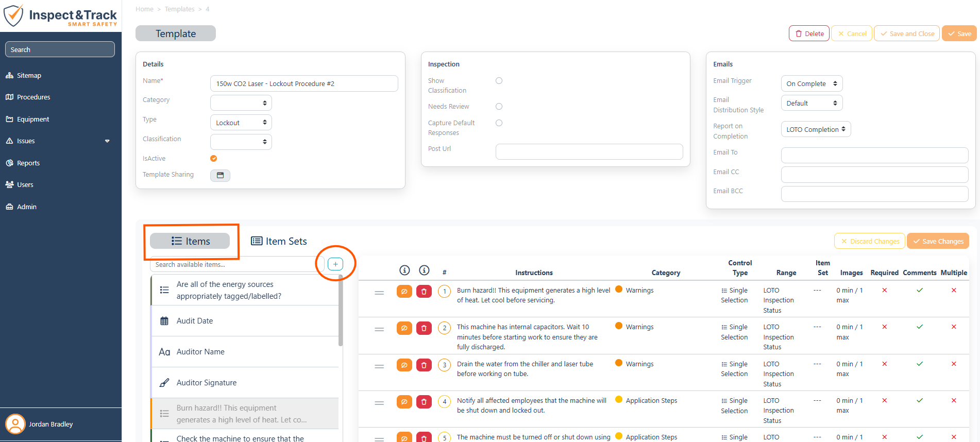The width and height of the screenshot is (980, 442).
Task: Select the Auditor Name item
Action: [x=245, y=352]
